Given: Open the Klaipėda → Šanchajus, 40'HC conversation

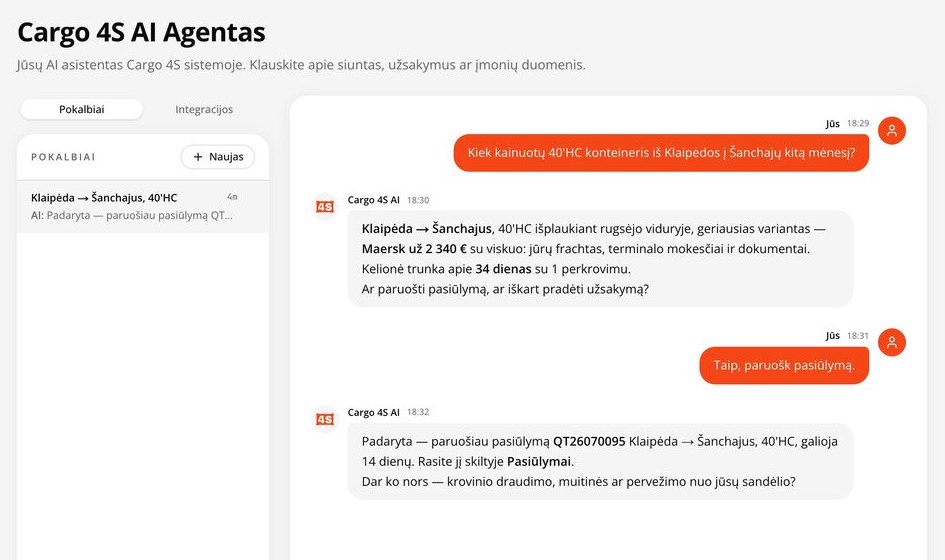Looking at the screenshot, I should pyautogui.click(x=143, y=206).
